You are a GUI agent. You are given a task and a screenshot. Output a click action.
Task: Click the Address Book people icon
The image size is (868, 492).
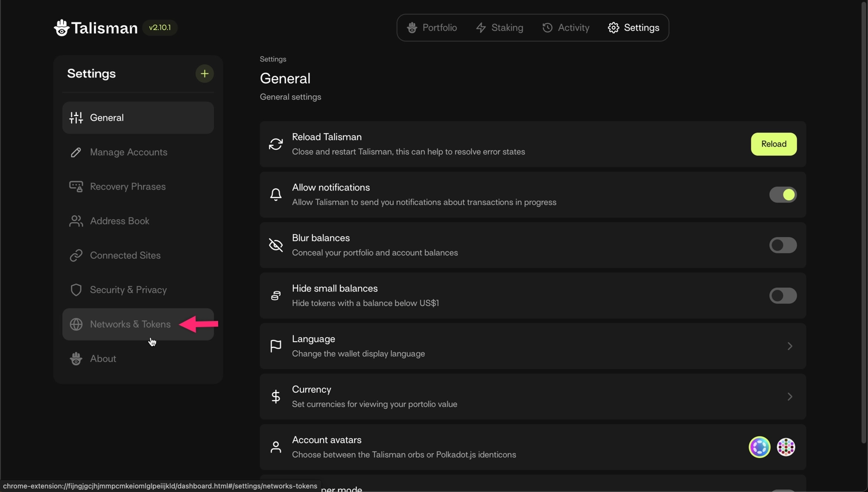point(76,221)
